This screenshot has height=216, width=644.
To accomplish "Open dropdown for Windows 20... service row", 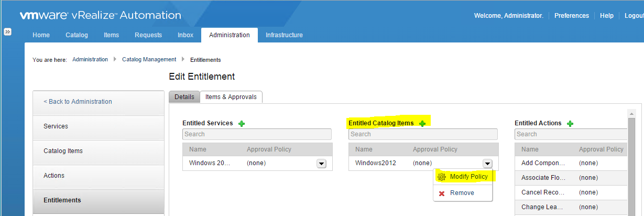I will click(322, 164).
